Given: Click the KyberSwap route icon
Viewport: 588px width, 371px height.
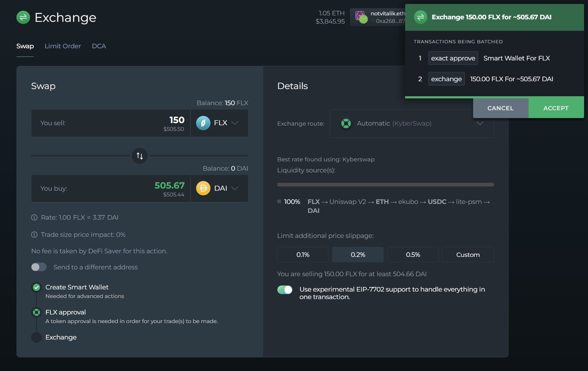Looking at the screenshot, I should [346, 123].
